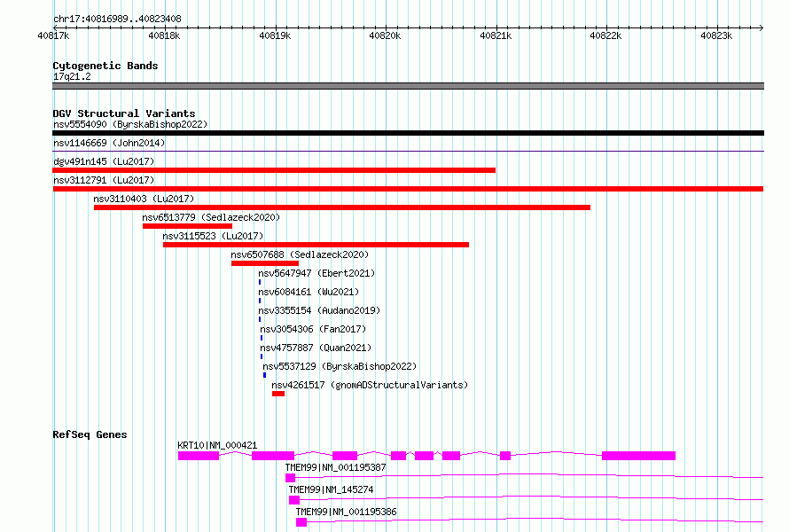Click the Cytogenetic Bands track title
The image size is (789, 532).
(x=105, y=66)
